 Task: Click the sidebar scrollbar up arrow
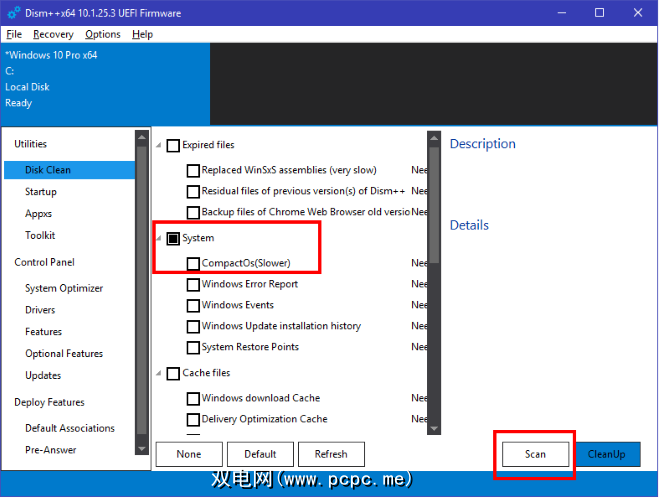(141, 138)
